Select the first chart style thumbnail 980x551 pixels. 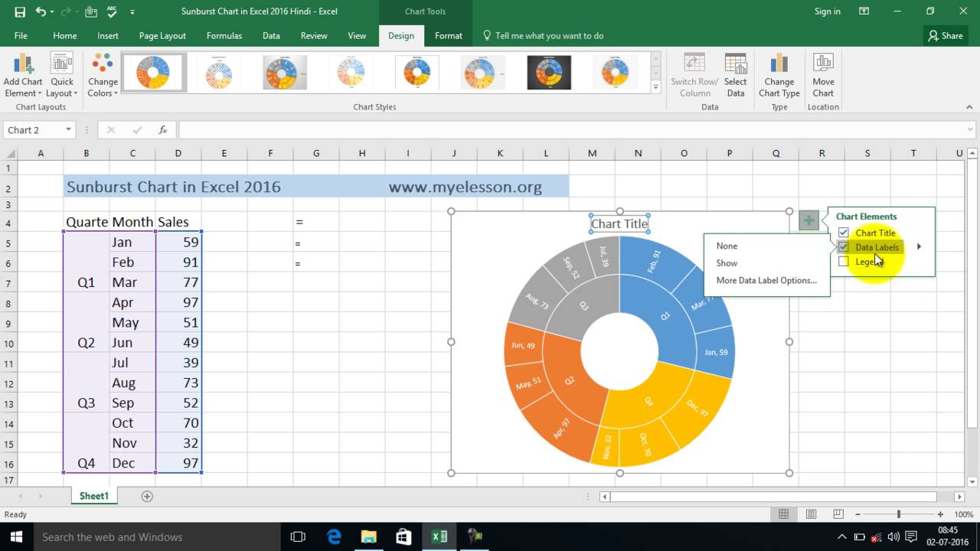click(x=154, y=73)
